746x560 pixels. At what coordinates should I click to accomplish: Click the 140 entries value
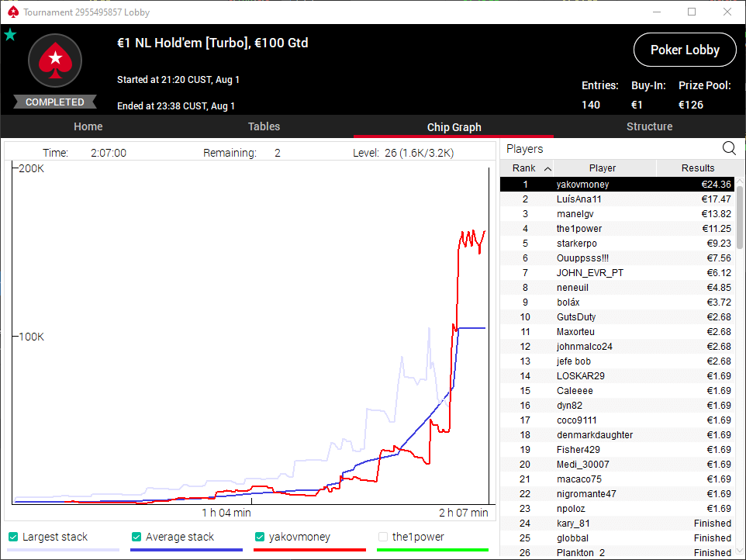tap(590, 105)
